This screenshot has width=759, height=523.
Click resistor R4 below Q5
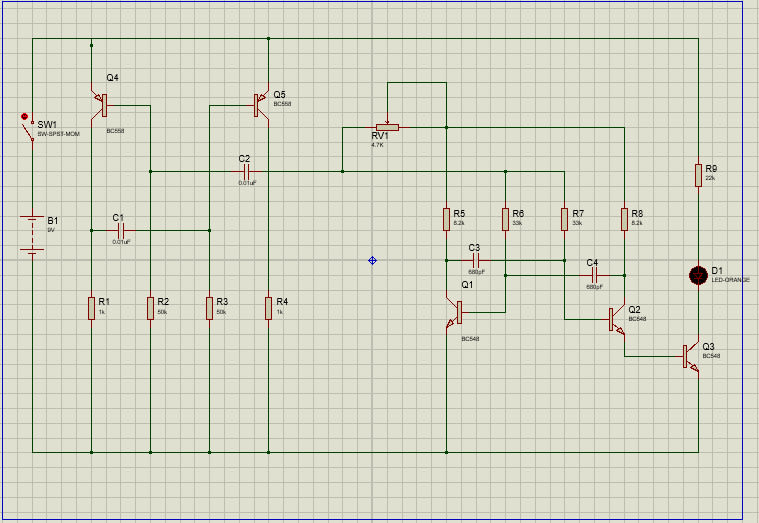point(269,307)
